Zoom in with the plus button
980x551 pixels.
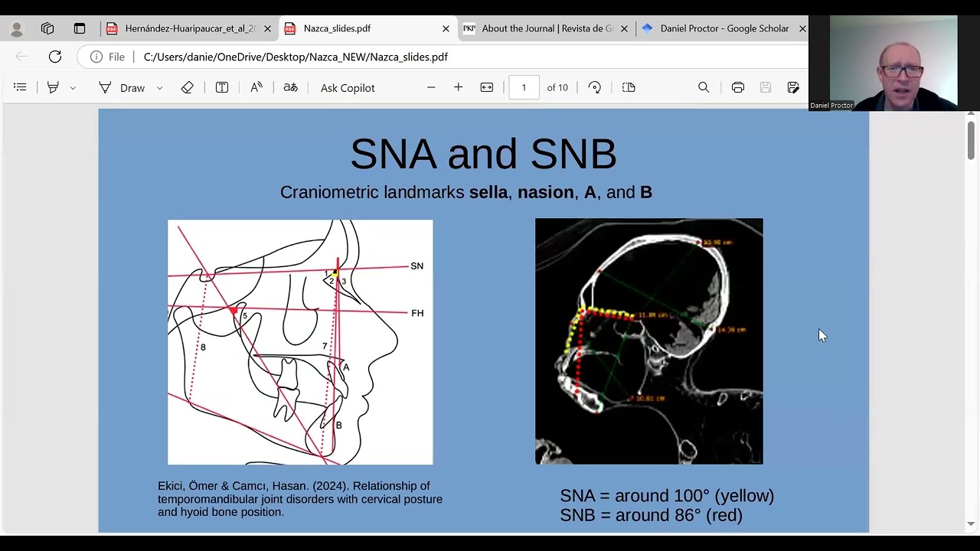pyautogui.click(x=458, y=87)
